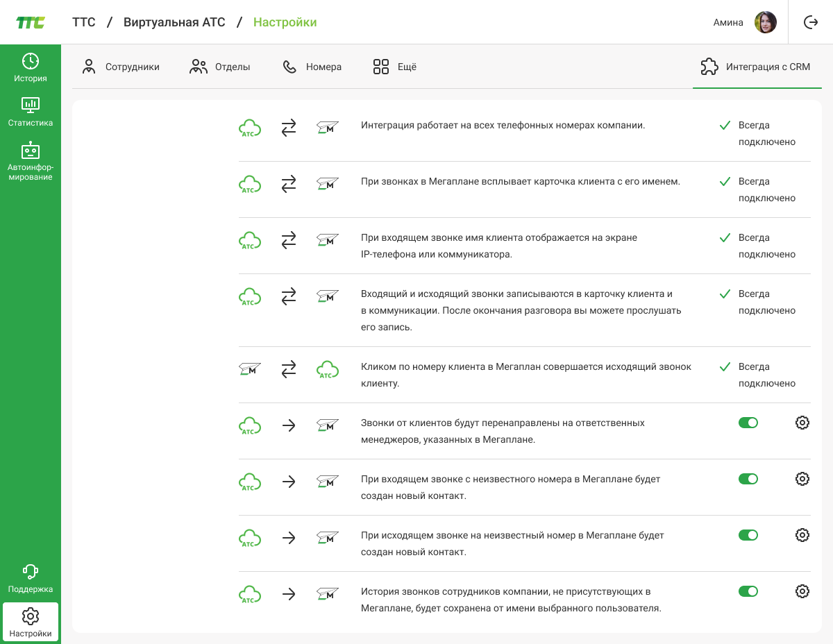Open settings gear for outgoing unknown number contact

802,535
